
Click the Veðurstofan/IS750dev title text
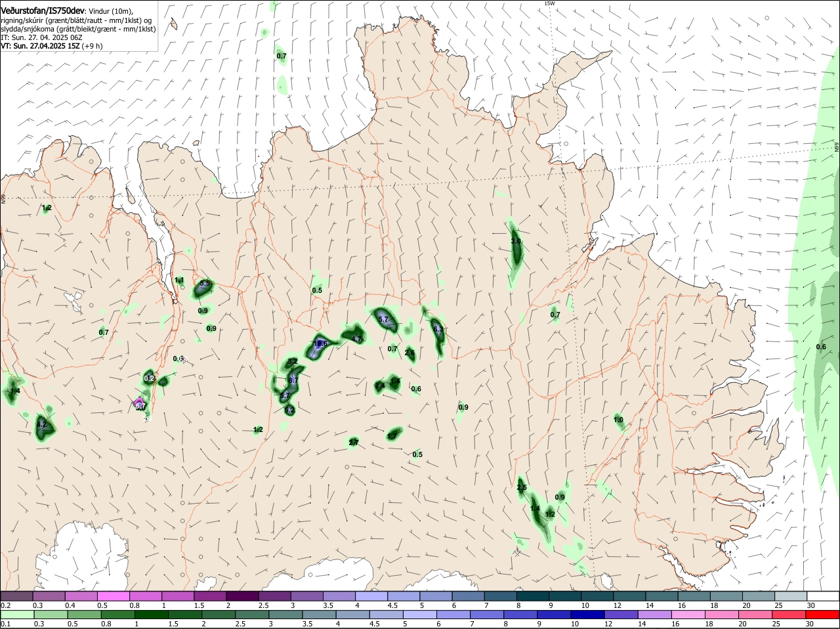click(x=43, y=11)
